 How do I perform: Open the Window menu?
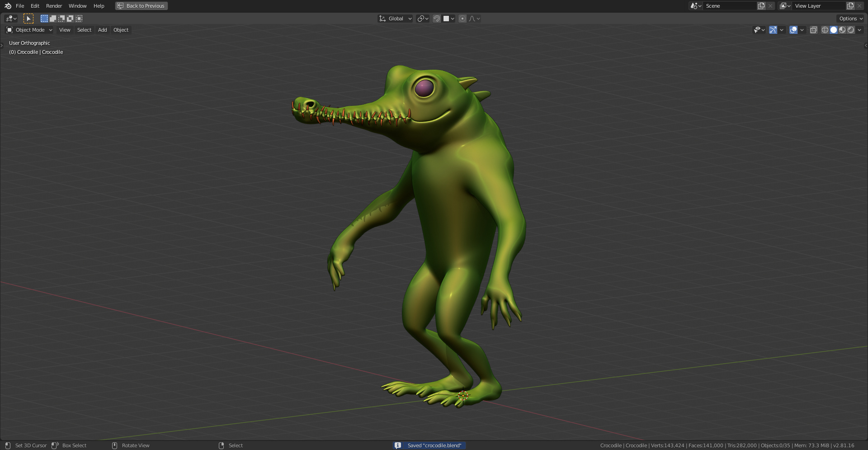coord(77,6)
